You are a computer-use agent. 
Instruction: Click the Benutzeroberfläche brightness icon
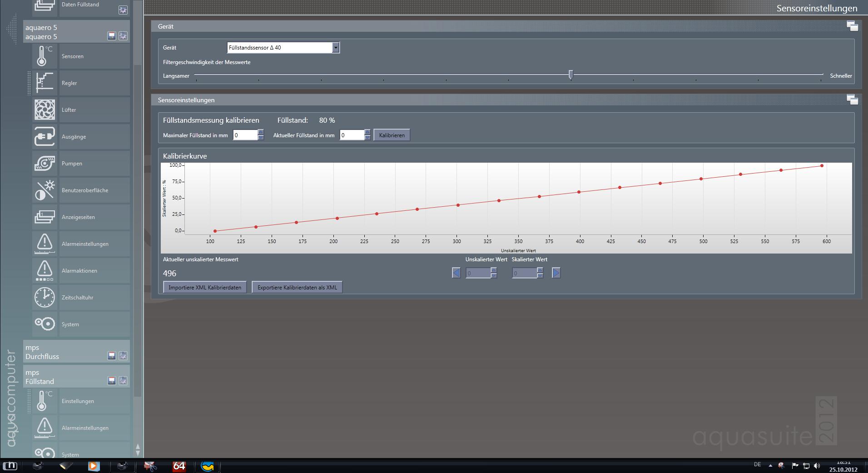[x=45, y=190]
